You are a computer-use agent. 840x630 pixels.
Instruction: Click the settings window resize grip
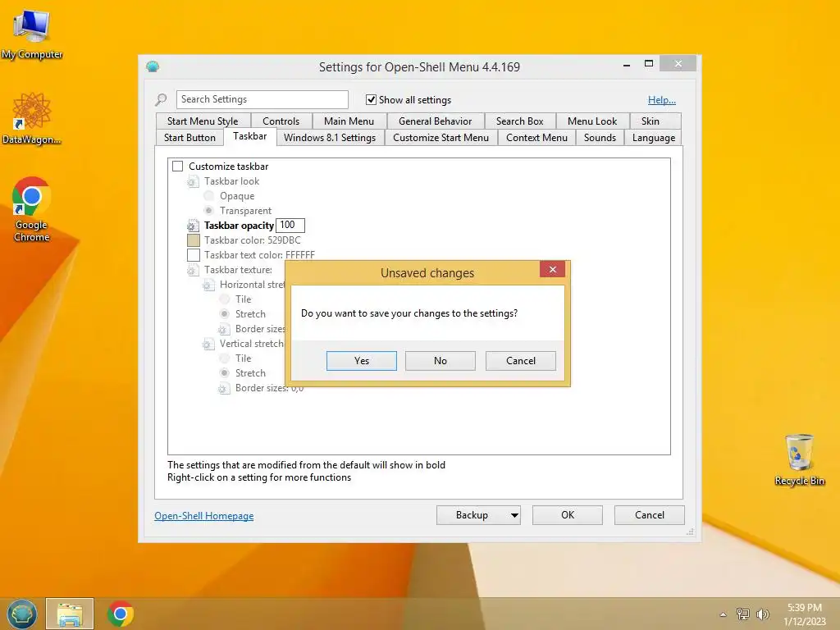[690, 532]
